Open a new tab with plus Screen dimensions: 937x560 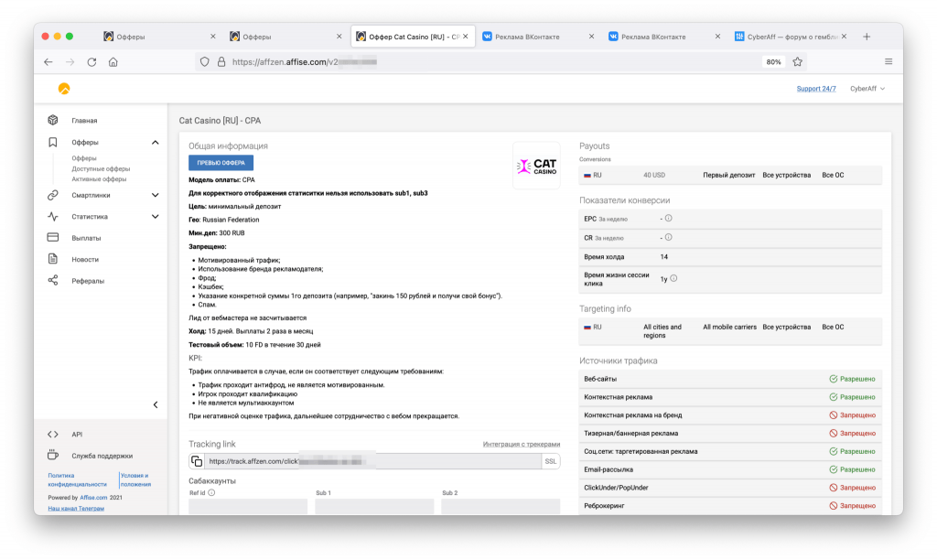(x=867, y=37)
